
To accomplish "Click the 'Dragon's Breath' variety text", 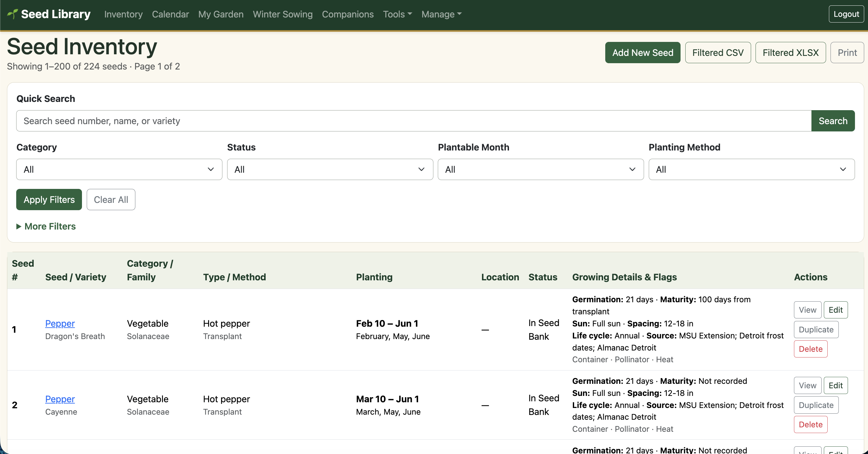I will point(75,336).
